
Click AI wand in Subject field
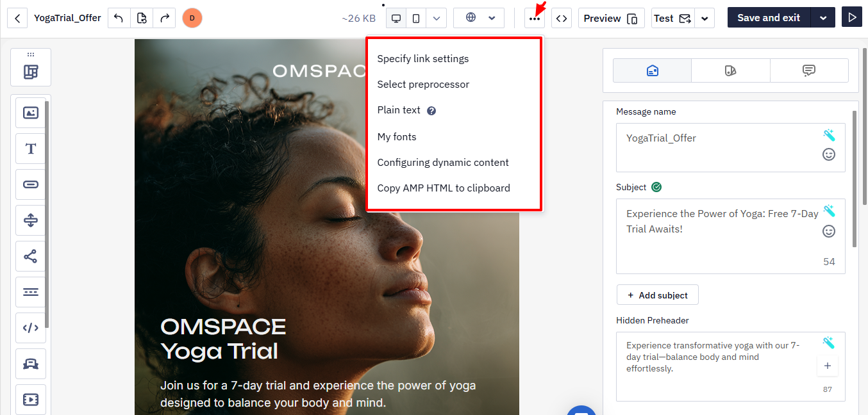(829, 211)
